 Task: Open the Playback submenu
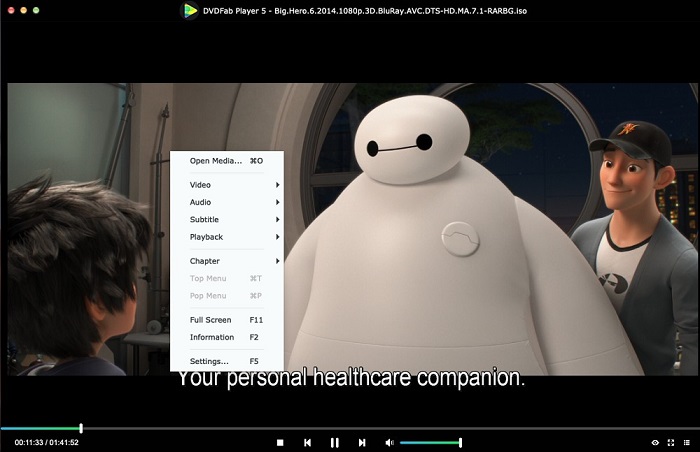[x=227, y=237]
